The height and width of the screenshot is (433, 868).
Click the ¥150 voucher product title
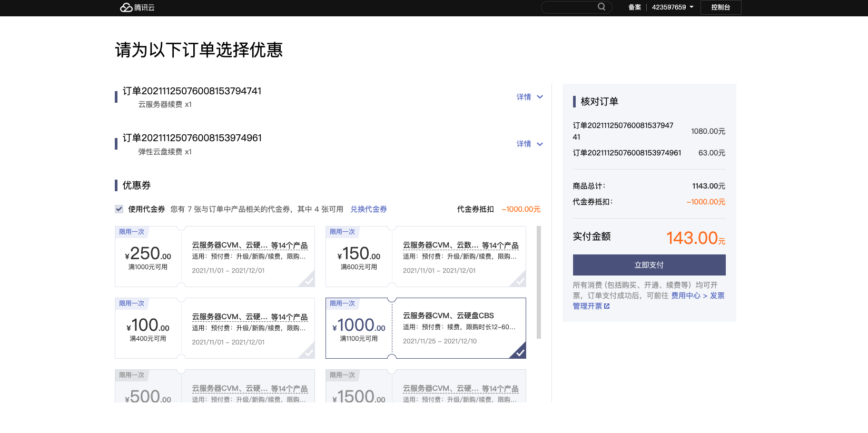click(x=461, y=245)
